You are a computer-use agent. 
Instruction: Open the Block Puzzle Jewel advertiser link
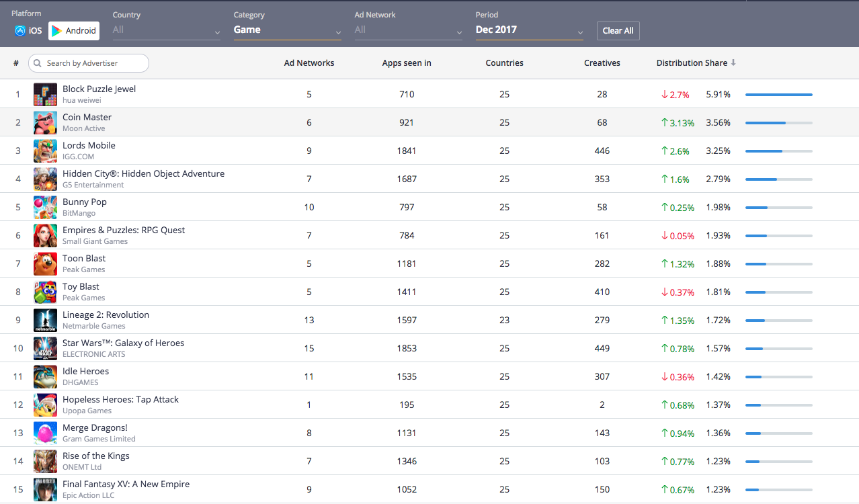pyautogui.click(x=99, y=89)
